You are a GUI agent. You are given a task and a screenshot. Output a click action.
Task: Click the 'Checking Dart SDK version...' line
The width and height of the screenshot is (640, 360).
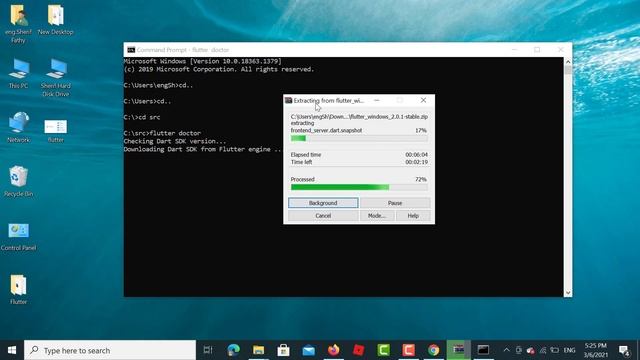175,141
